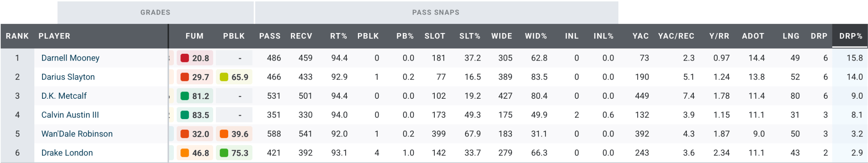
Task: Open Darnell Mooney player link
Action: pos(70,58)
